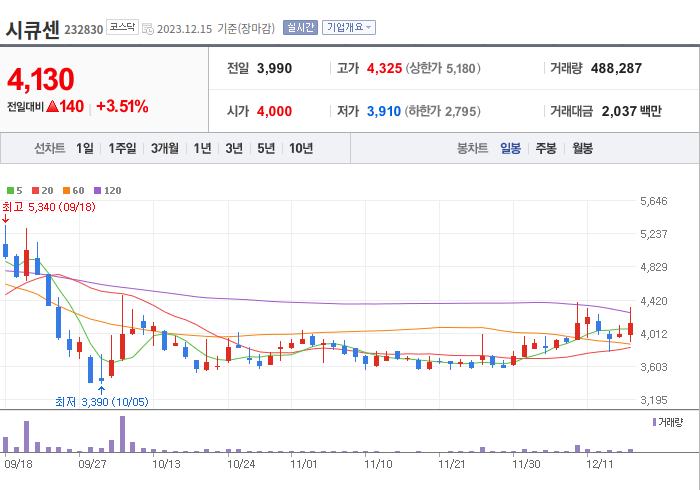
Task: Click the 전일 value 3,990
Action: click(274, 68)
